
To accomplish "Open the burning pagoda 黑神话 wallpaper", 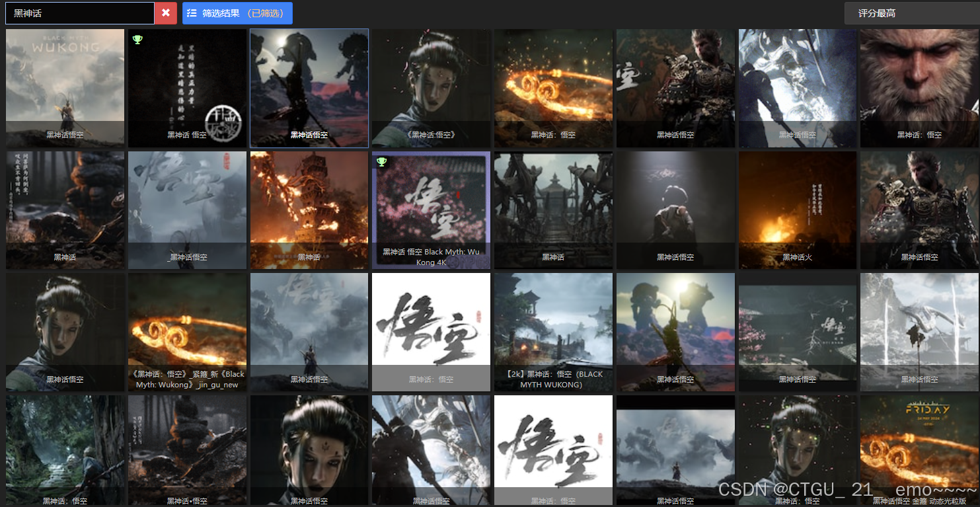I will point(309,210).
